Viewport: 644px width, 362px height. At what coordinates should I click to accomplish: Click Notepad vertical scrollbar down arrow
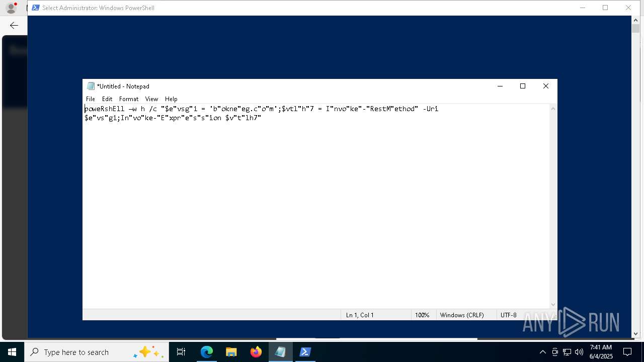click(553, 304)
